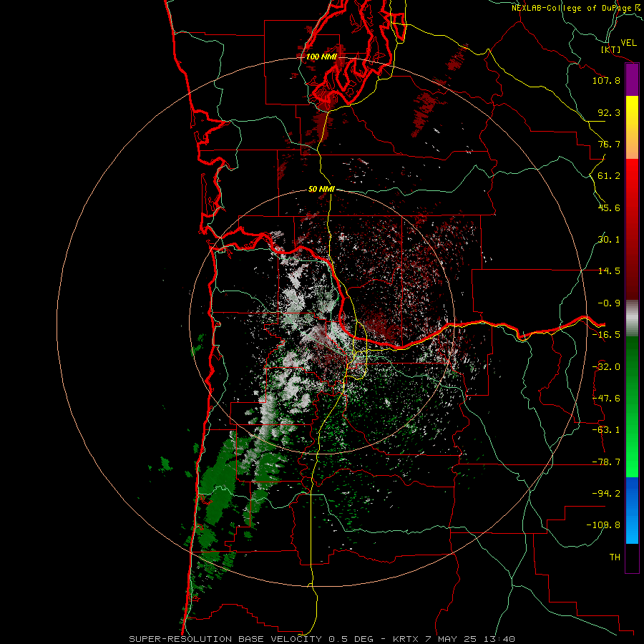The height and width of the screenshot is (644, 644).
Task: Select the 76.7 velocity scale value
Action: click(609, 144)
